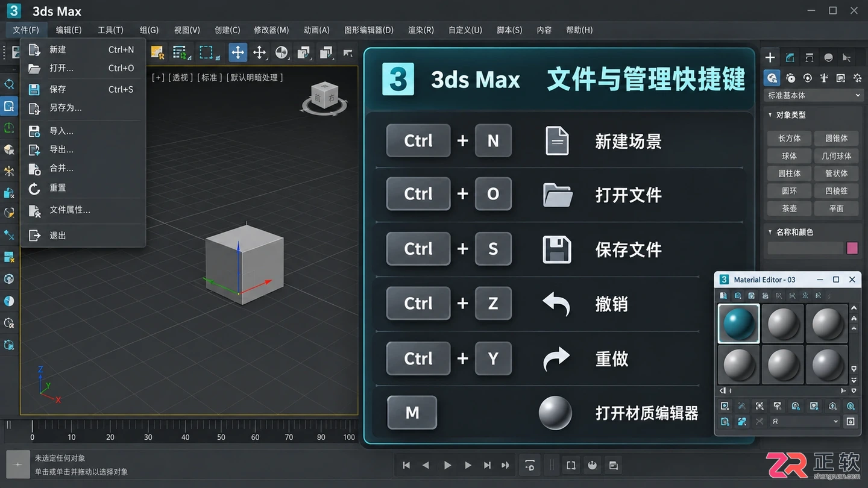The image size is (868, 488).
Task: Open the 修改器(M) menu
Action: point(271,30)
